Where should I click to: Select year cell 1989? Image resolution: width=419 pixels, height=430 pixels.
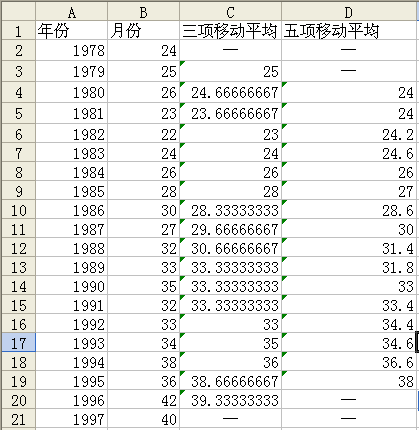click(72, 267)
